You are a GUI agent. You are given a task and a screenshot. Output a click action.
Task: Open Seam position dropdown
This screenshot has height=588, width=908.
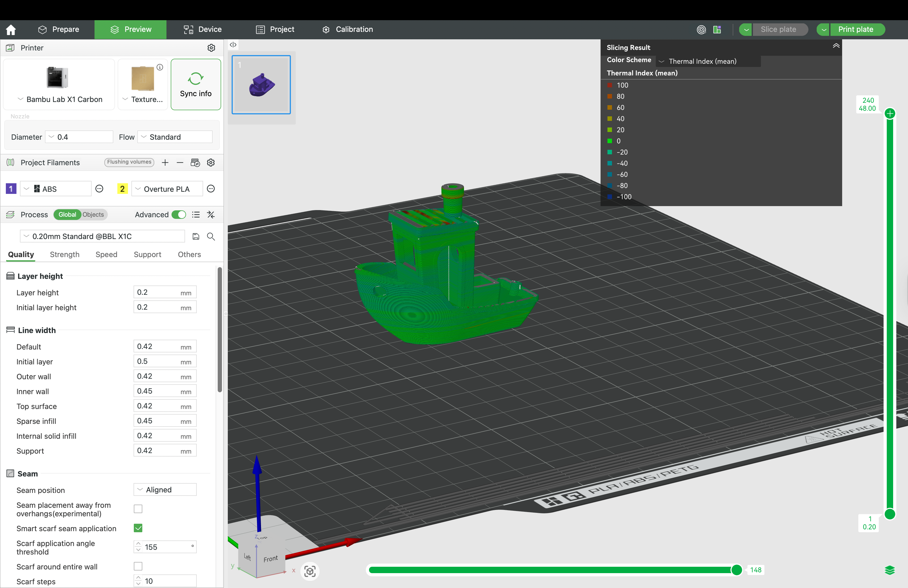165,489
